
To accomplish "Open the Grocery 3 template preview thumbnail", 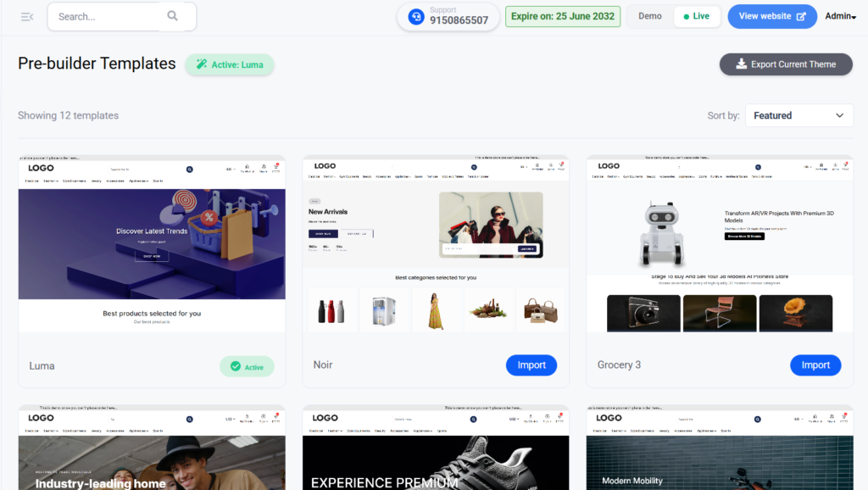I will [720, 243].
